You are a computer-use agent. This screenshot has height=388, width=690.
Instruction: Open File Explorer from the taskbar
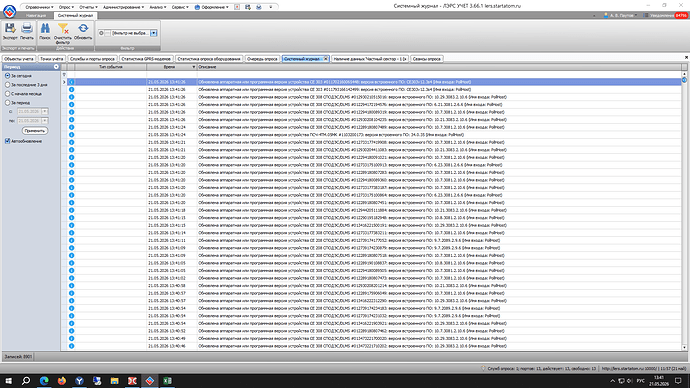pyautogui.click(x=114, y=381)
